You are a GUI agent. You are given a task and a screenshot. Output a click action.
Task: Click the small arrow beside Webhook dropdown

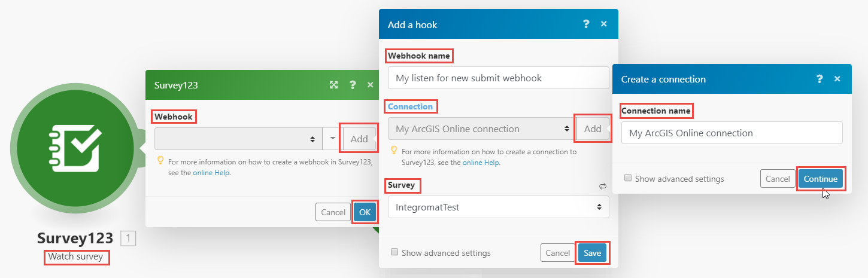[x=332, y=139]
